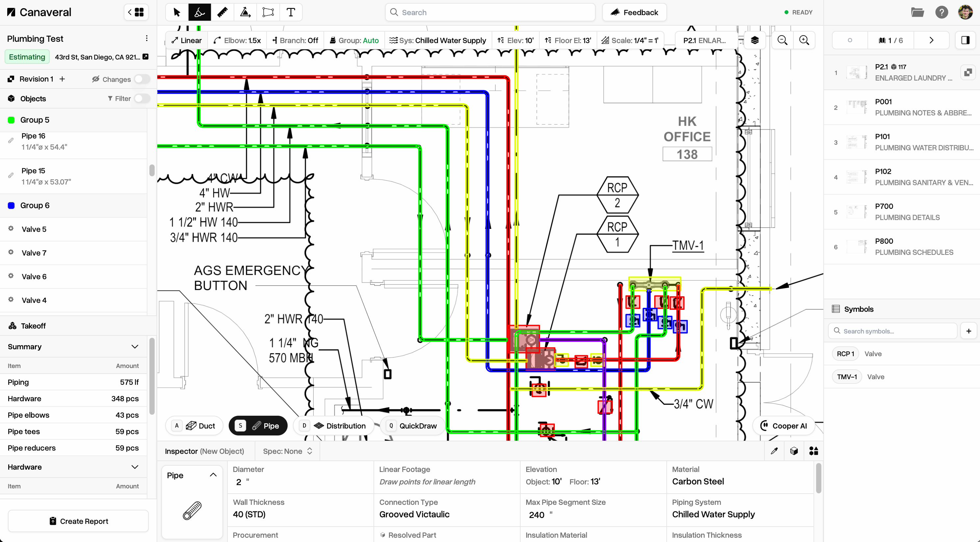Click the shapes icon in Inspector
This screenshot has height=542, width=980.
[x=813, y=451]
